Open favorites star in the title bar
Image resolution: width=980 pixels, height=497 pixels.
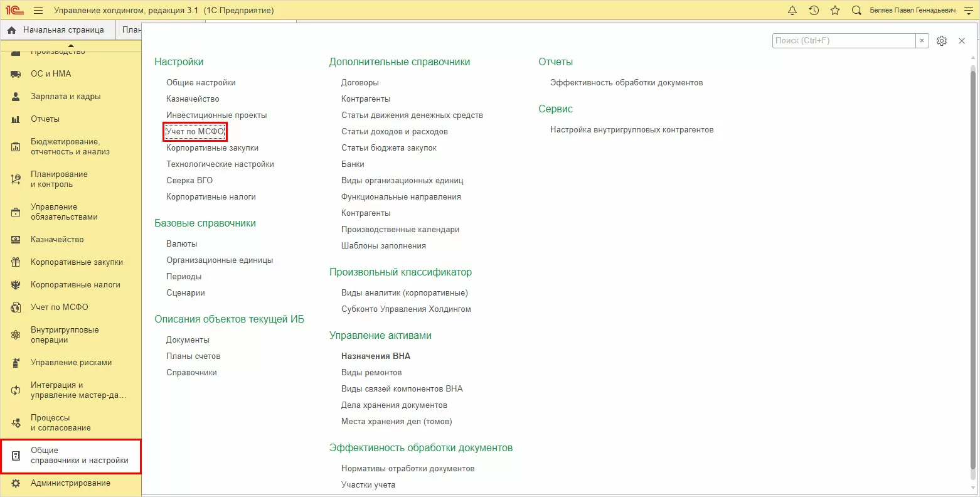[835, 11]
